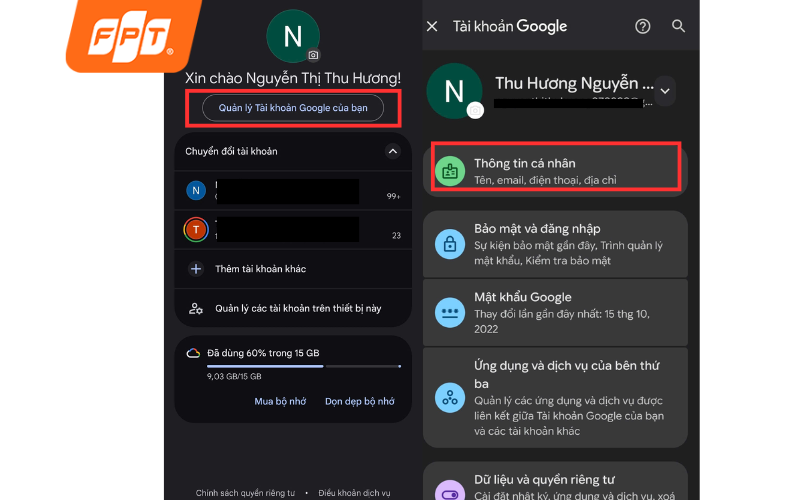
Task: Click the cloud storage icon
Action: (193, 353)
